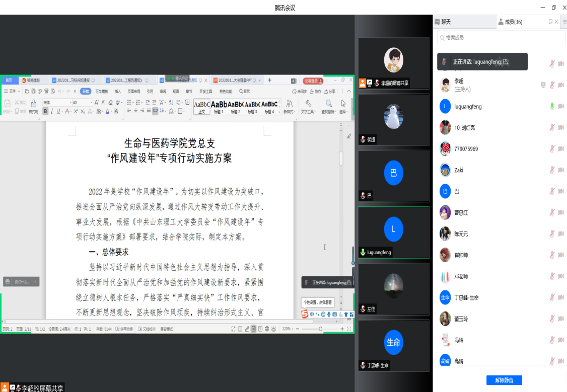Click the Format Painter (格式刷) icon
The image size is (567, 392).
33,105
